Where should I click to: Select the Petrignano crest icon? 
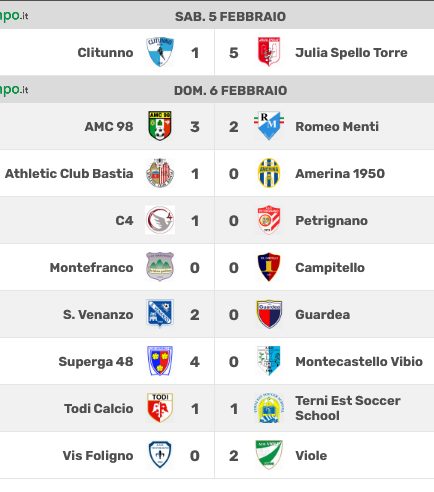pyautogui.click(x=269, y=220)
